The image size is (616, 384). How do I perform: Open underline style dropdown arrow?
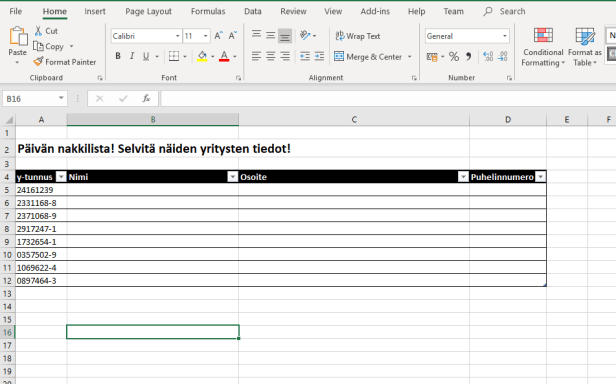pyautogui.click(x=157, y=57)
